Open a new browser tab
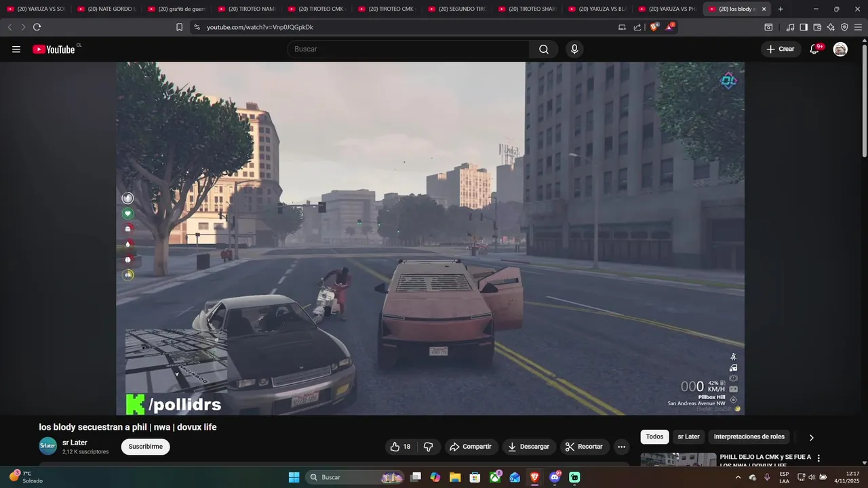 (x=781, y=9)
